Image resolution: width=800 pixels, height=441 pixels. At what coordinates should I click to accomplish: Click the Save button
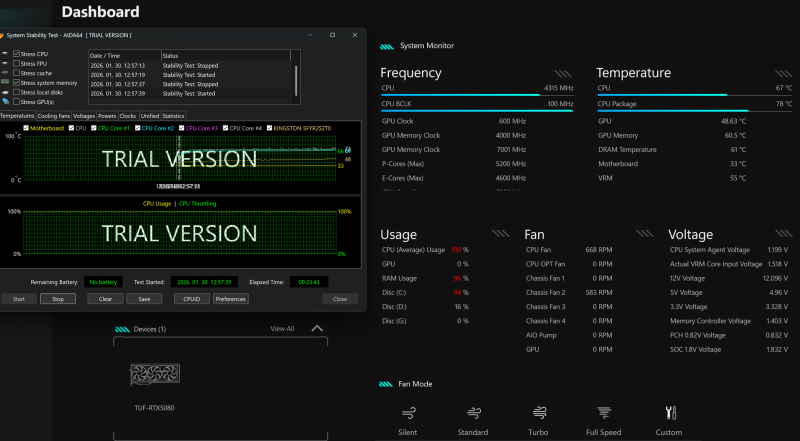144,299
